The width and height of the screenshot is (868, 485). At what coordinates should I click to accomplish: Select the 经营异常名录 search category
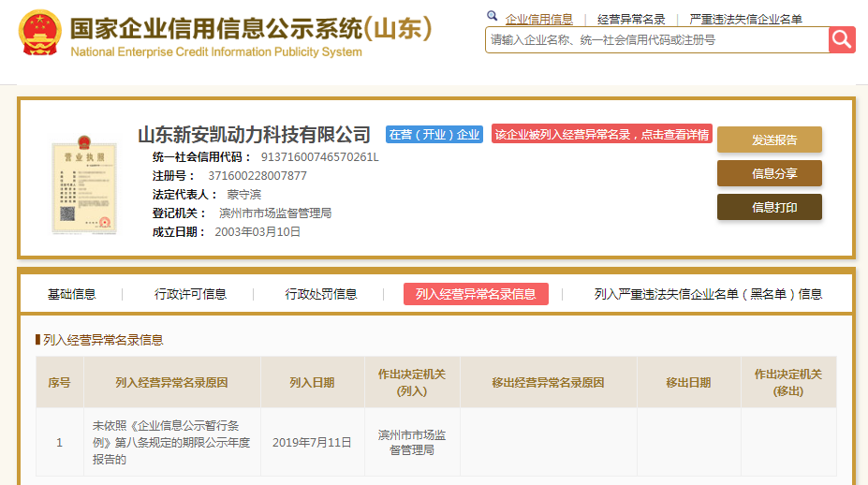coord(630,19)
